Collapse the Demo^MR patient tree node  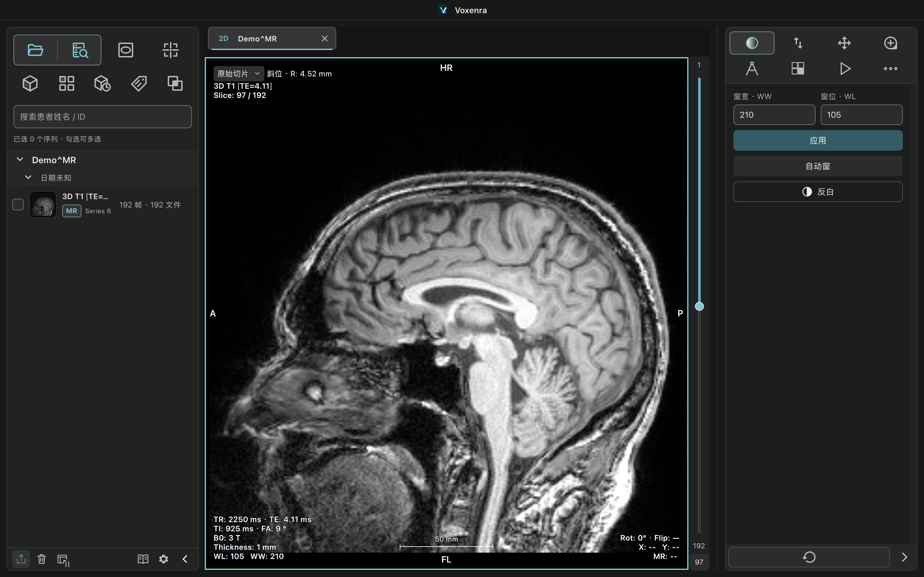pos(20,160)
